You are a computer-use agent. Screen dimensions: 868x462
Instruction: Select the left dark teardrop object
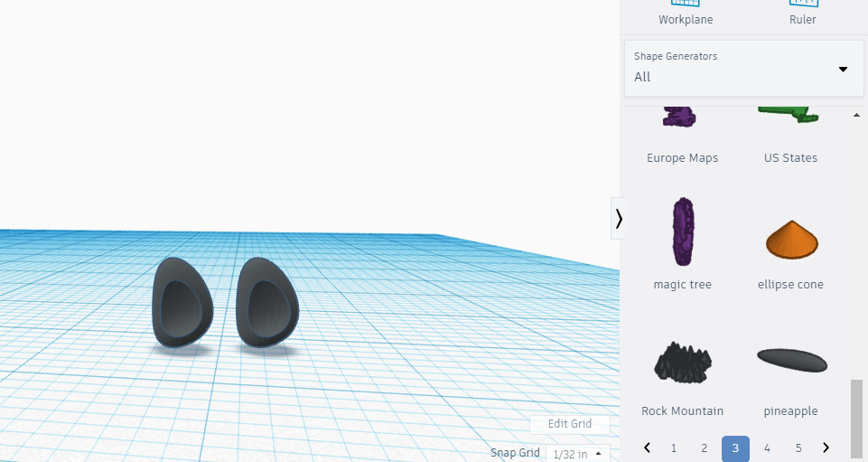coord(182,303)
